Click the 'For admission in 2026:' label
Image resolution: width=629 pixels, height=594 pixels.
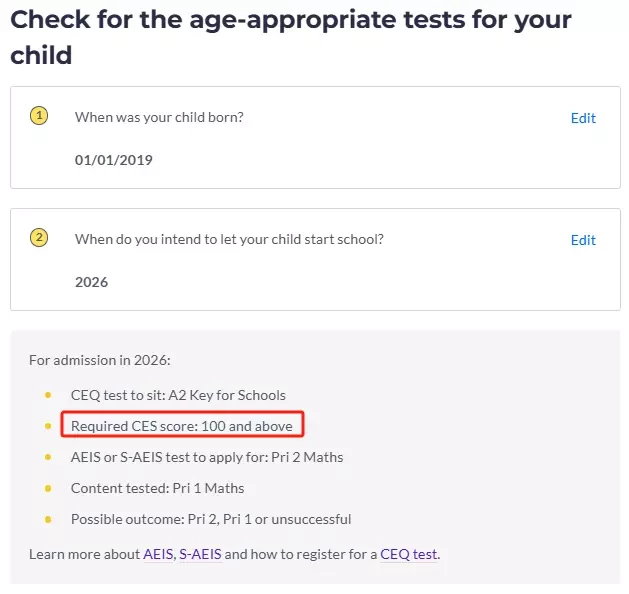pyautogui.click(x=100, y=360)
